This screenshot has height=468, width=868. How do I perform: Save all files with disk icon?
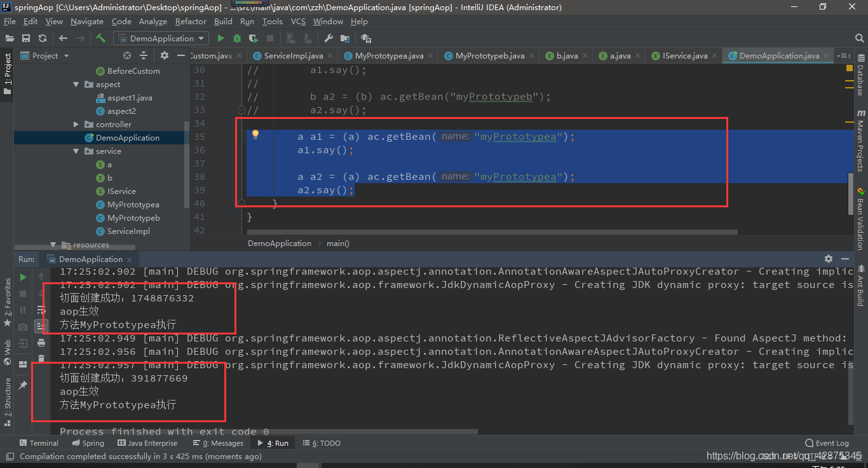tap(26, 38)
